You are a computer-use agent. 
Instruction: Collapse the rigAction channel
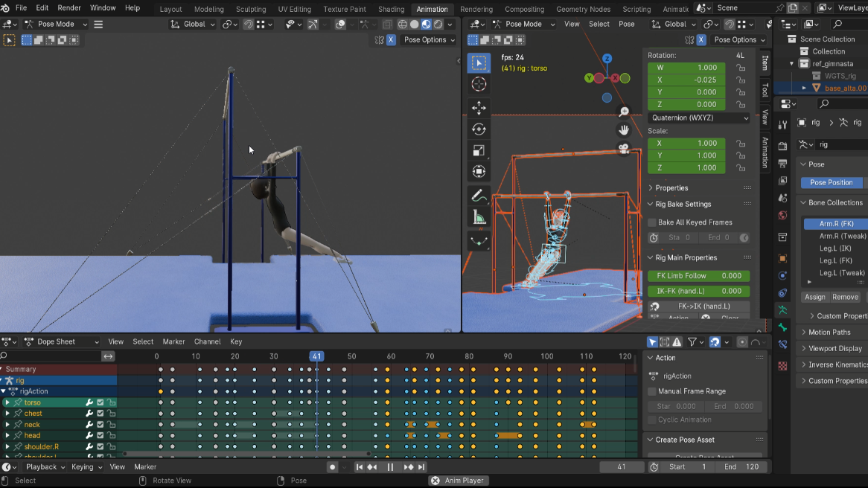[x=3, y=391]
